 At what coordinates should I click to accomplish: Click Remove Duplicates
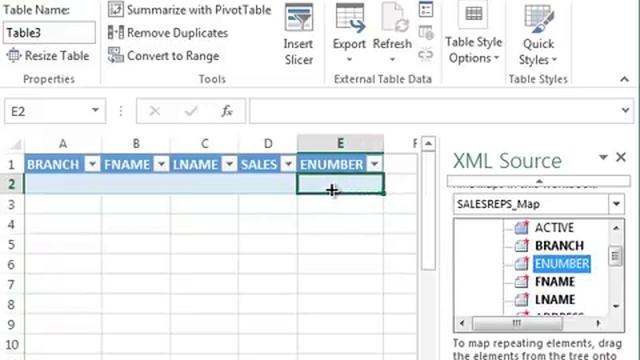click(168, 33)
